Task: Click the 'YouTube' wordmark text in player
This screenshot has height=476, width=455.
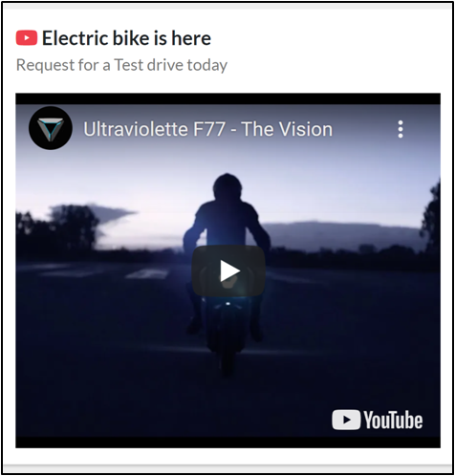Action: coord(393,421)
